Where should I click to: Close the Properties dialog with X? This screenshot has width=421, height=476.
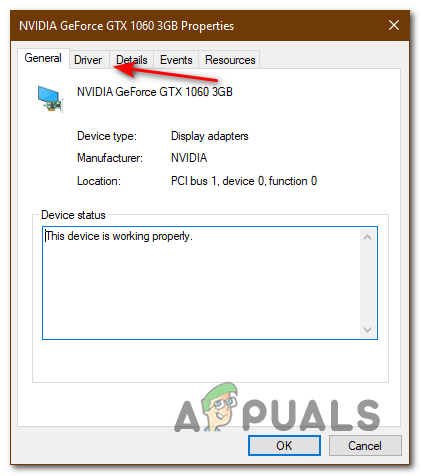coord(394,25)
